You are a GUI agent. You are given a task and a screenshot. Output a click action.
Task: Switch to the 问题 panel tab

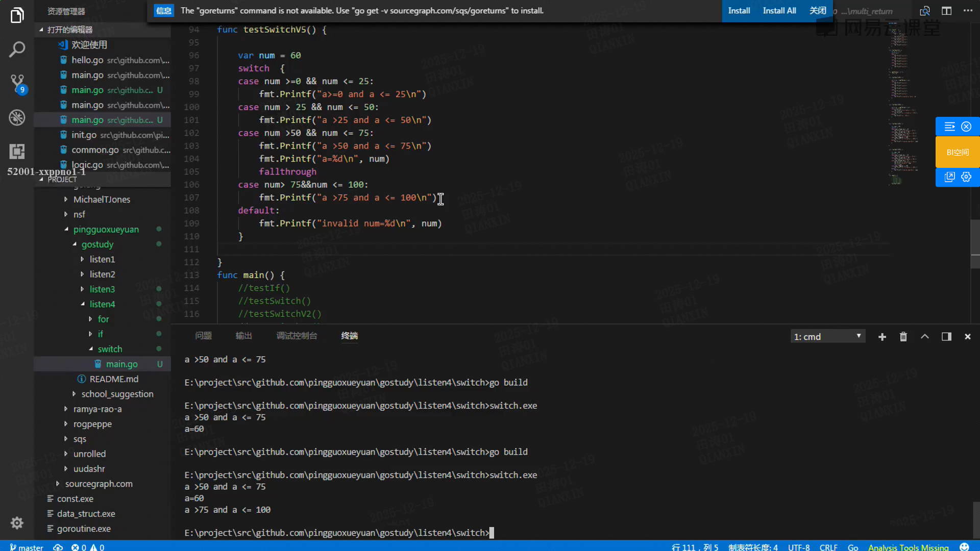coord(203,336)
